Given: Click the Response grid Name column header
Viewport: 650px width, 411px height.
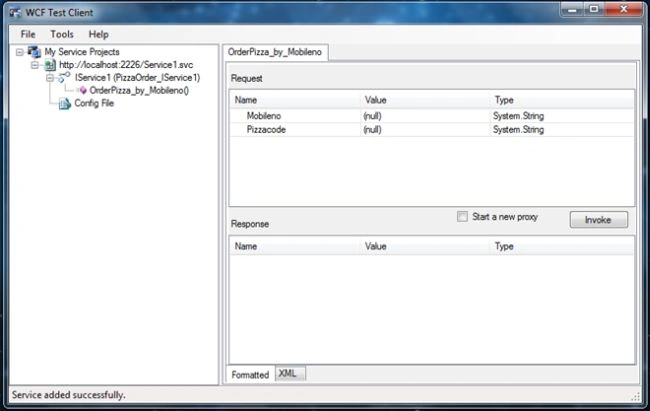Looking at the screenshot, I should 296,246.
